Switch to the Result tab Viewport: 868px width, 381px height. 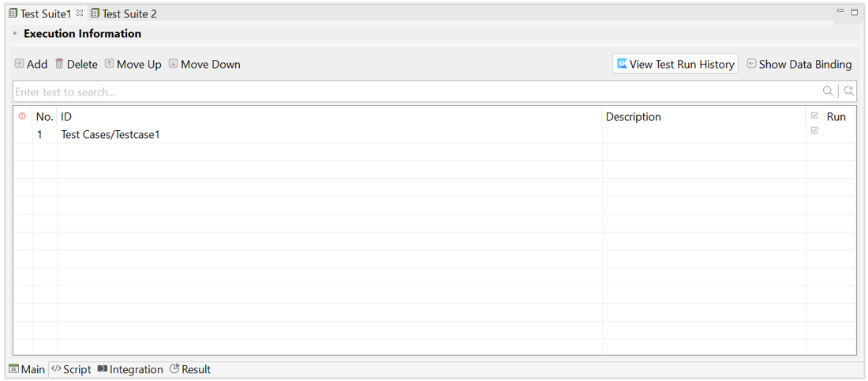coord(190,369)
